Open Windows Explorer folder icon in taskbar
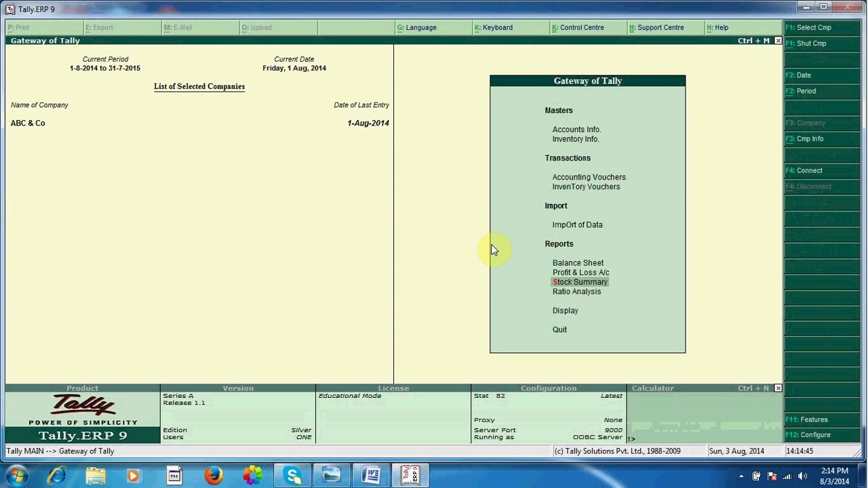Viewport: 868px width, 488px height. [x=96, y=476]
